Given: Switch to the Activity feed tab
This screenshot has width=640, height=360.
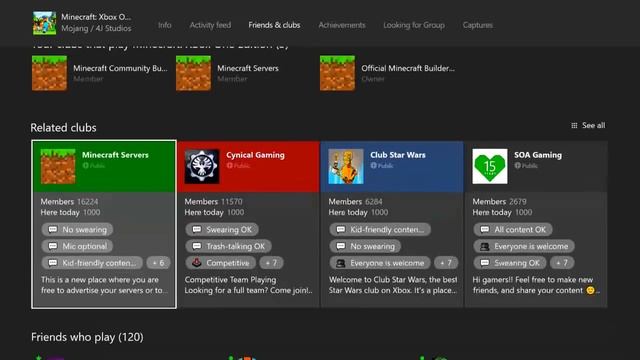Looking at the screenshot, I should click(x=210, y=25).
